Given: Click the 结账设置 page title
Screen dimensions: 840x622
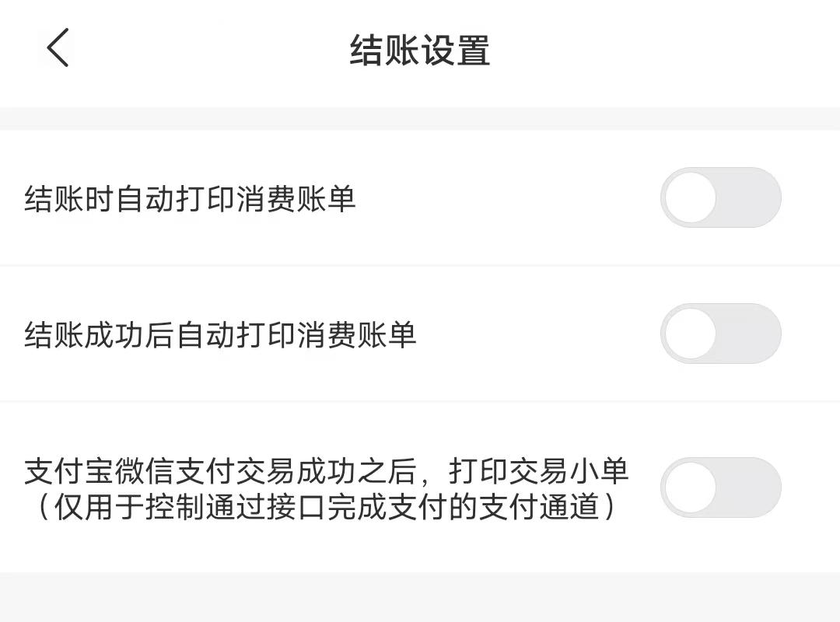Looking at the screenshot, I should (419, 51).
